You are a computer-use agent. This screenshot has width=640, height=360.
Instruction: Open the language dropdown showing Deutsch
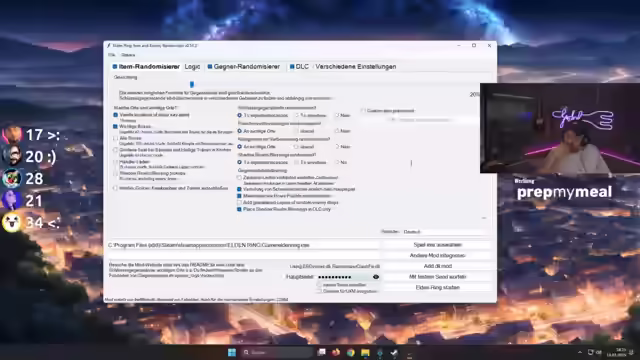(x=444, y=231)
